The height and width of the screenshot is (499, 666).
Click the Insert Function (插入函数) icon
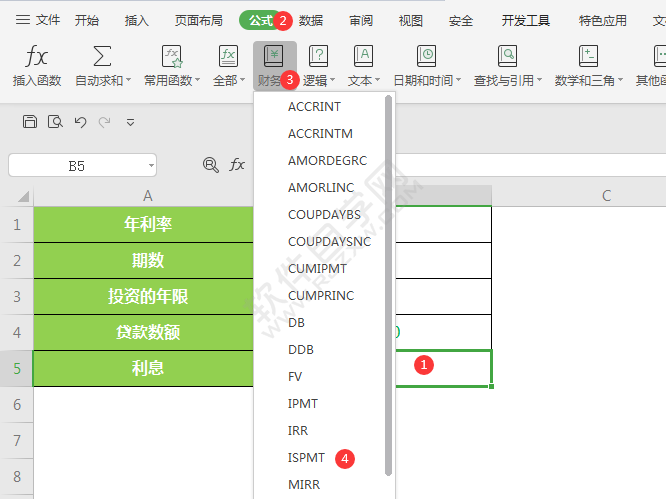click(37, 56)
